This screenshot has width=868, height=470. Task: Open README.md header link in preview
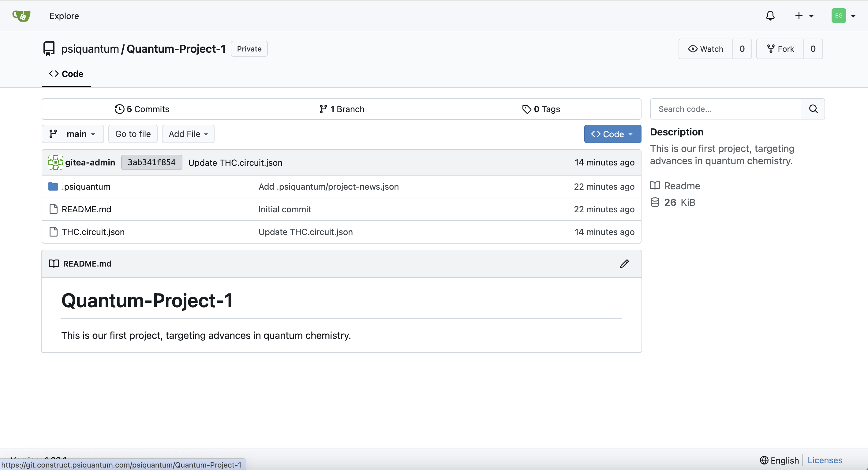(87, 263)
